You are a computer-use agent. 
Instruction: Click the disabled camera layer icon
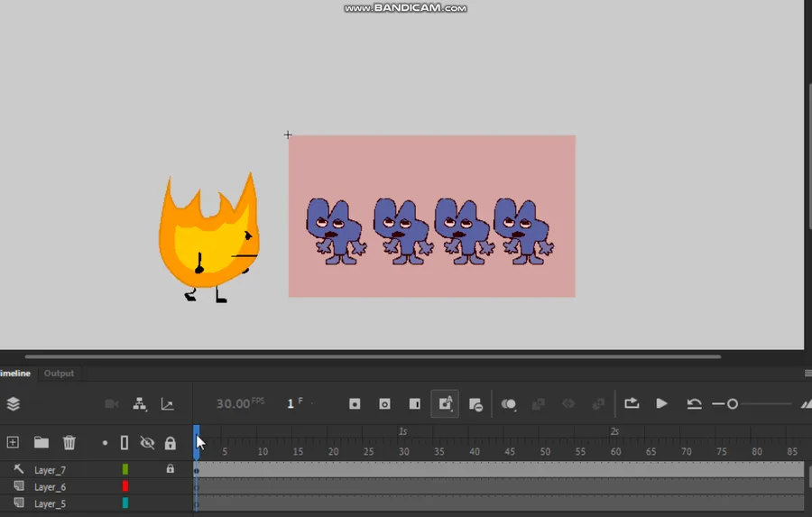click(x=111, y=404)
